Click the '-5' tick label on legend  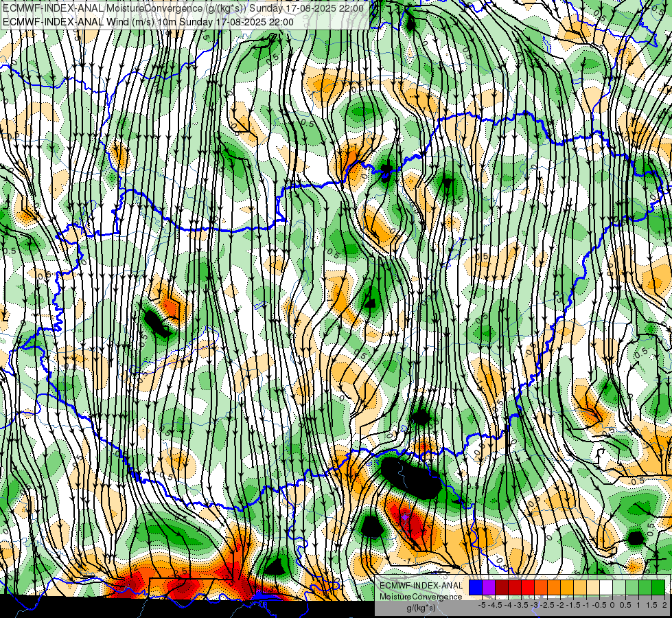tap(482, 605)
